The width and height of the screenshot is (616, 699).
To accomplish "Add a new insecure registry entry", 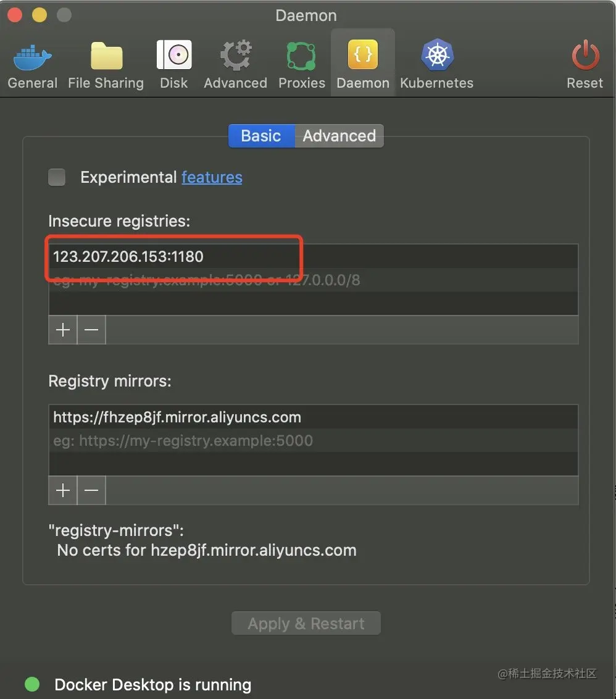I will click(63, 330).
